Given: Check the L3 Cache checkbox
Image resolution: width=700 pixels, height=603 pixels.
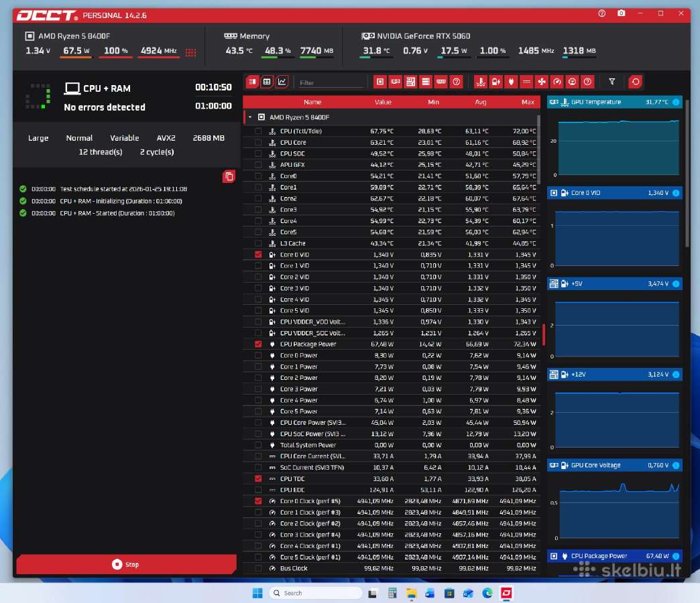Looking at the screenshot, I should (x=258, y=243).
